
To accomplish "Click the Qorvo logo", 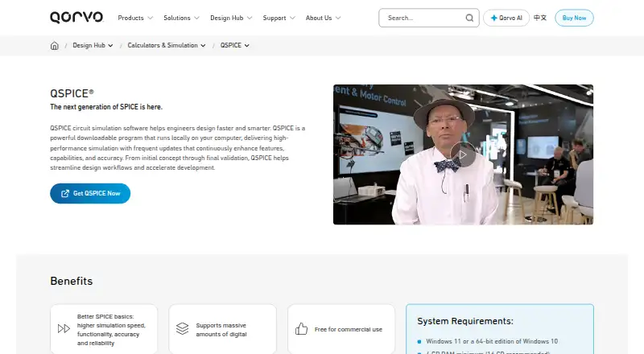I will pos(76,17).
